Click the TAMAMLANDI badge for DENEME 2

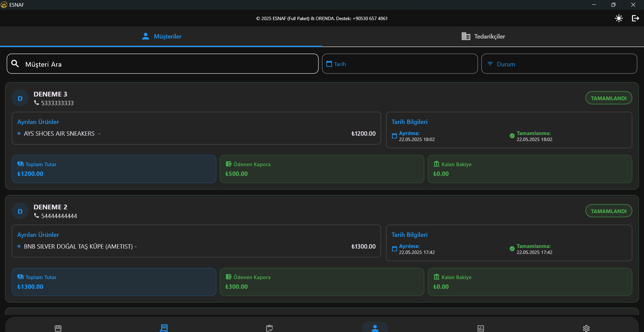click(608, 211)
